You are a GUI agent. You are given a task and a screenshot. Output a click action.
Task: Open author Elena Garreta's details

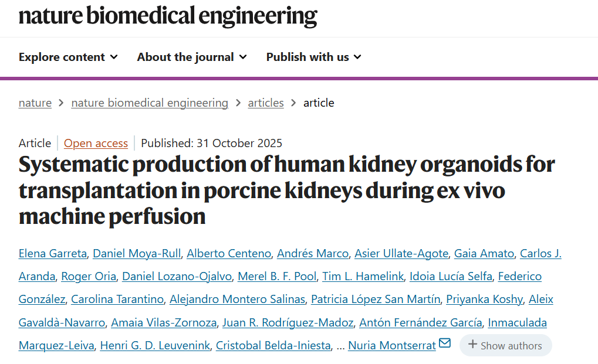[53, 253]
